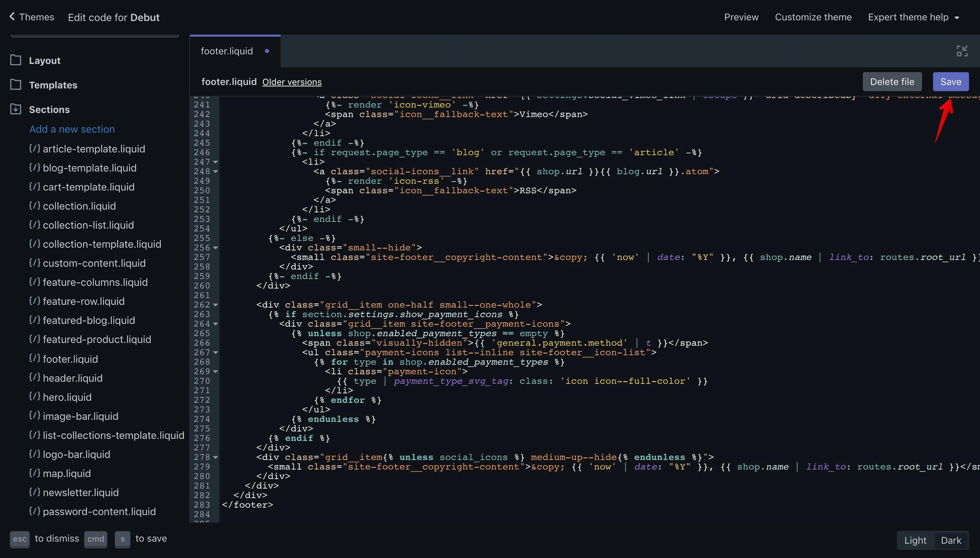Image resolution: width=980 pixels, height=558 pixels.
Task: Open password-content.liquid file
Action: pyautogui.click(x=99, y=511)
